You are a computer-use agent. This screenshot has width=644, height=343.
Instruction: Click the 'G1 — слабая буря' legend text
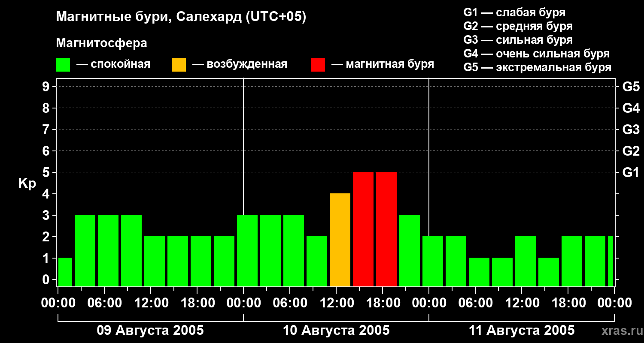click(x=514, y=12)
